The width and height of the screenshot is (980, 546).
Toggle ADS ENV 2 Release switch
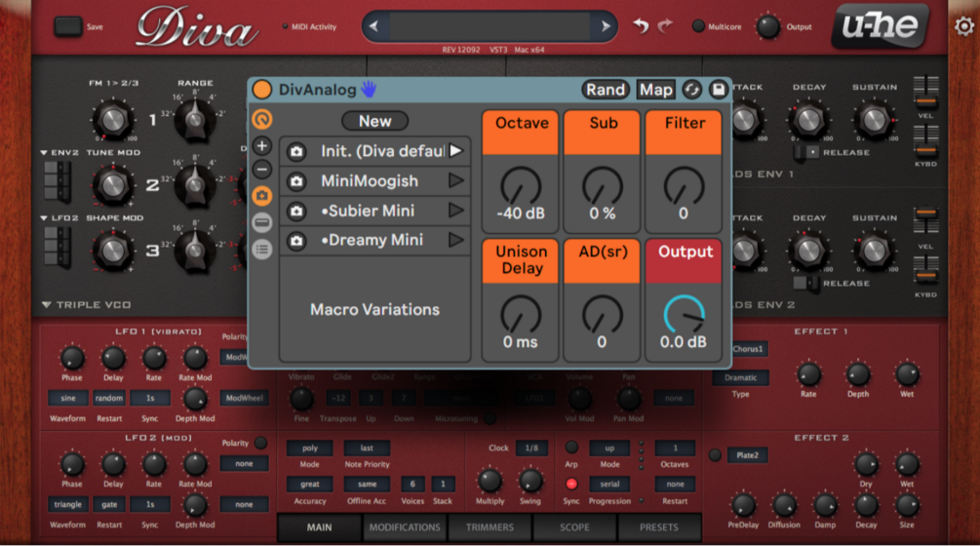click(806, 283)
